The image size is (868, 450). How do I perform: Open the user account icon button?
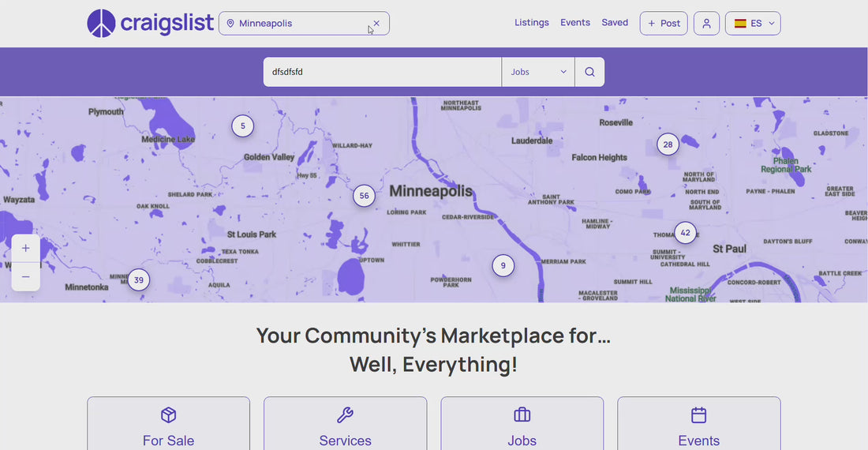[706, 23]
